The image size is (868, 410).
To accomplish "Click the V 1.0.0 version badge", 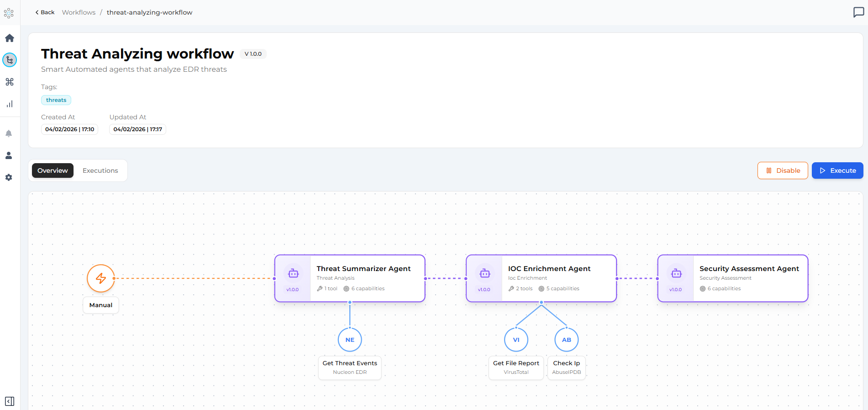I will pyautogui.click(x=253, y=54).
